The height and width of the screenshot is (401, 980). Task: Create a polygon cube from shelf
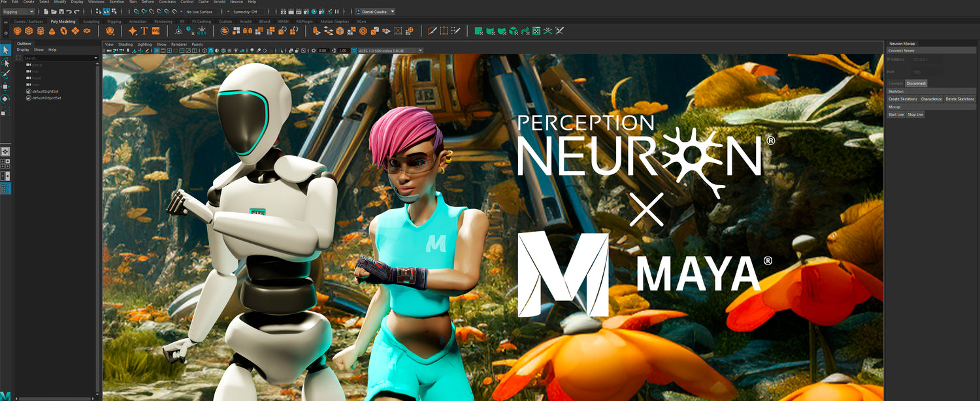(29, 31)
